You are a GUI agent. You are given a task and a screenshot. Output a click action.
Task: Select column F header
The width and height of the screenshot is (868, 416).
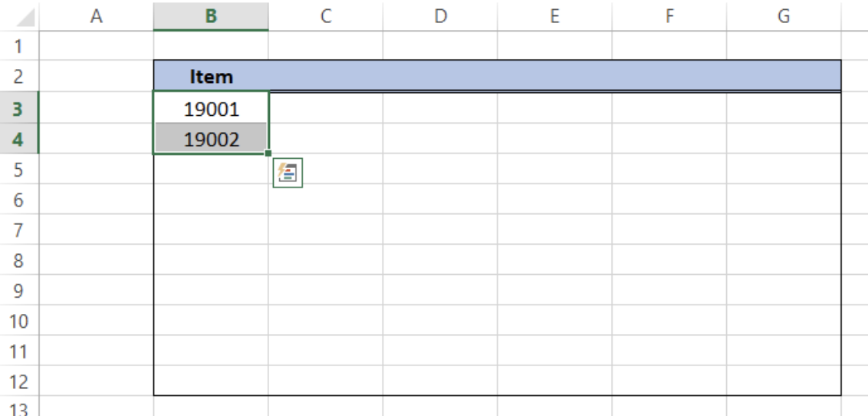[x=669, y=16]
